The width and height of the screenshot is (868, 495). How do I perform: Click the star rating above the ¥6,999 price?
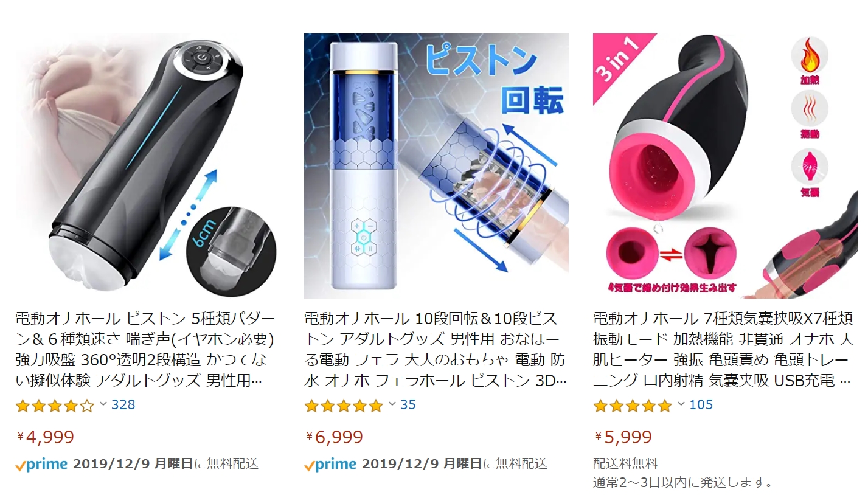(x=344, y=406)
